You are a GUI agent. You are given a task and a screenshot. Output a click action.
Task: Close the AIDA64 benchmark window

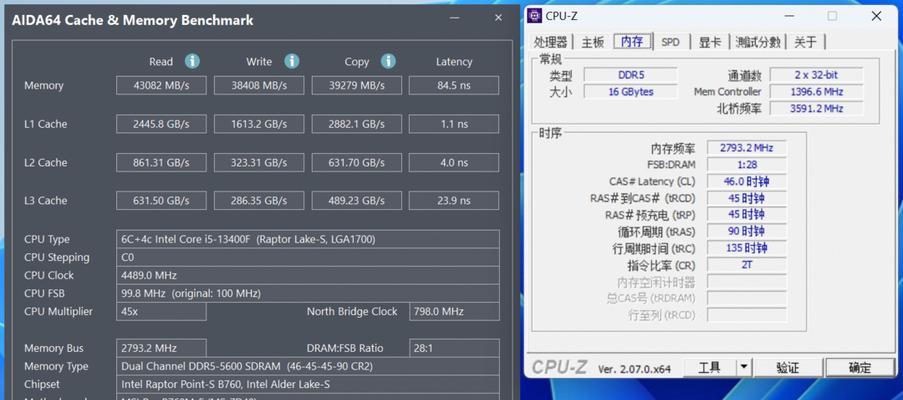(x=498, y=18)
